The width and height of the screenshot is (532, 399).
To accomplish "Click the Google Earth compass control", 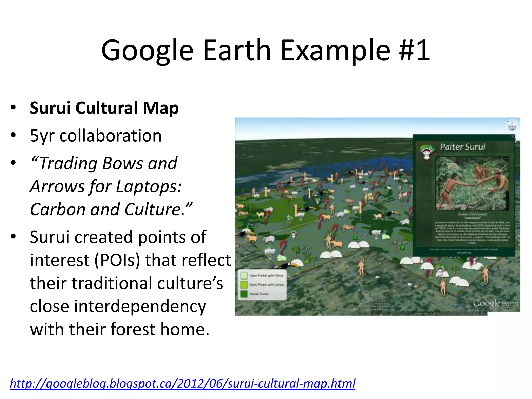I will (512, 126).
